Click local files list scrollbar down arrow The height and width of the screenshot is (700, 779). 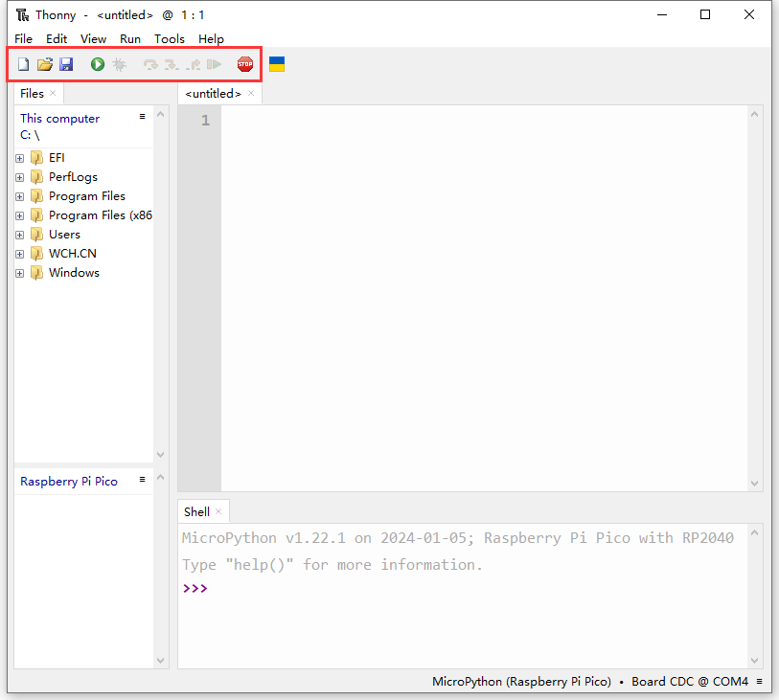click(x=160, y=454)
